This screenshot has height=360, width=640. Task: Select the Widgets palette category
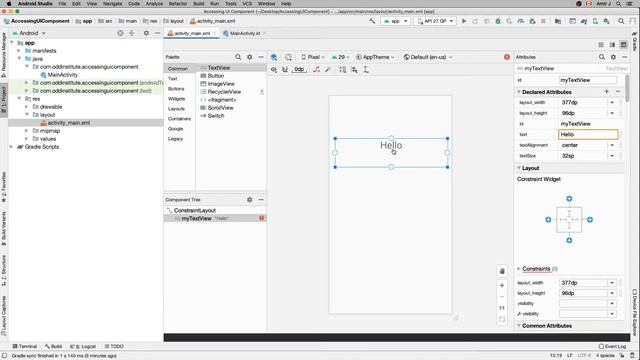[x=176, y=99]
